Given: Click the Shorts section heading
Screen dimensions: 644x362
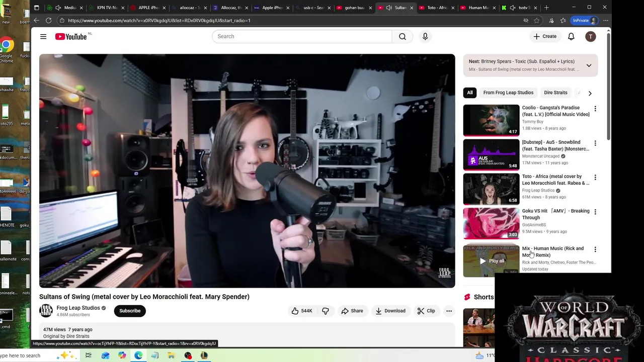Looking at the screenshot, I should pyautogui.click(x=484, y=297).
